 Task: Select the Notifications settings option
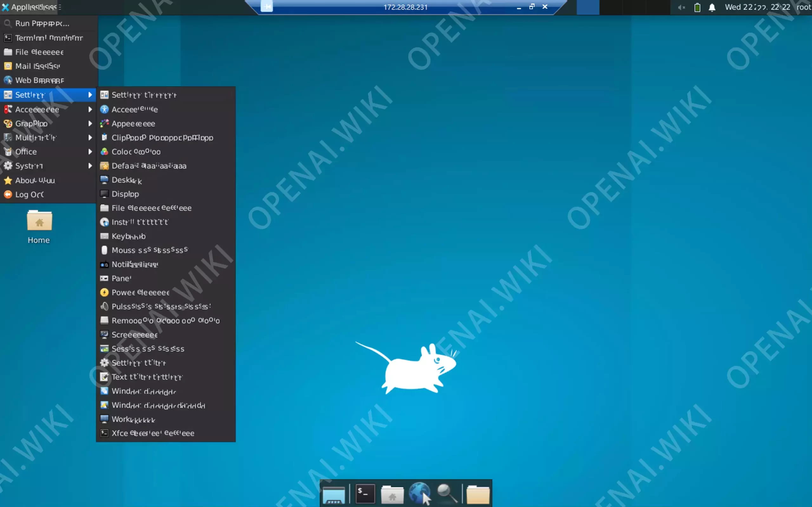[134, 264]
